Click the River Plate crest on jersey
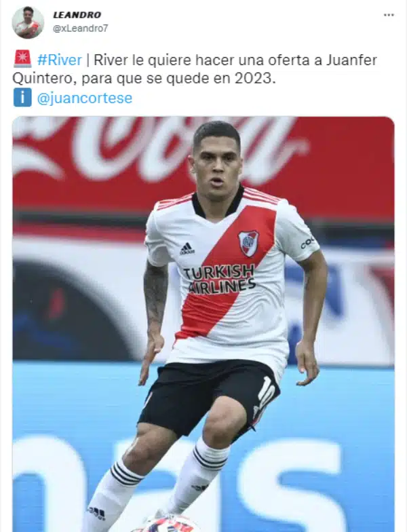The height and width of the screenshot is (532, 407). [248, 243]
